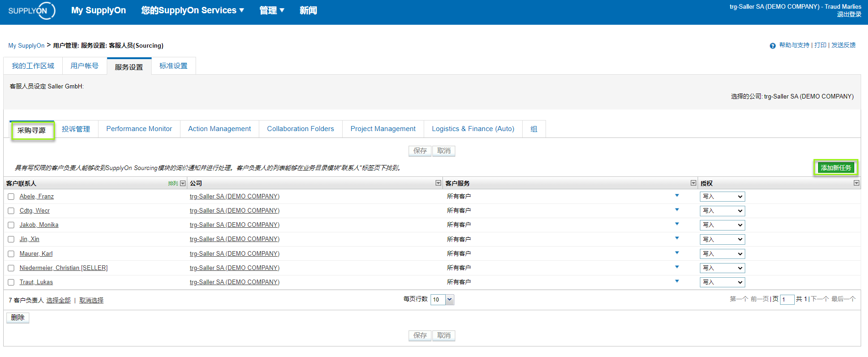Open the 组 tab

tap(534, 129)
